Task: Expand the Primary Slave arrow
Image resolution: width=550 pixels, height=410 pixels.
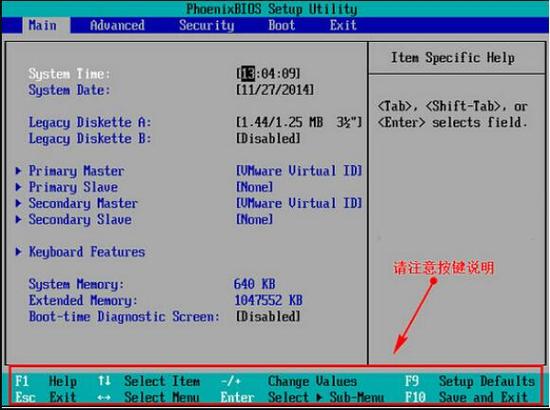Action: tap(18, 187)
